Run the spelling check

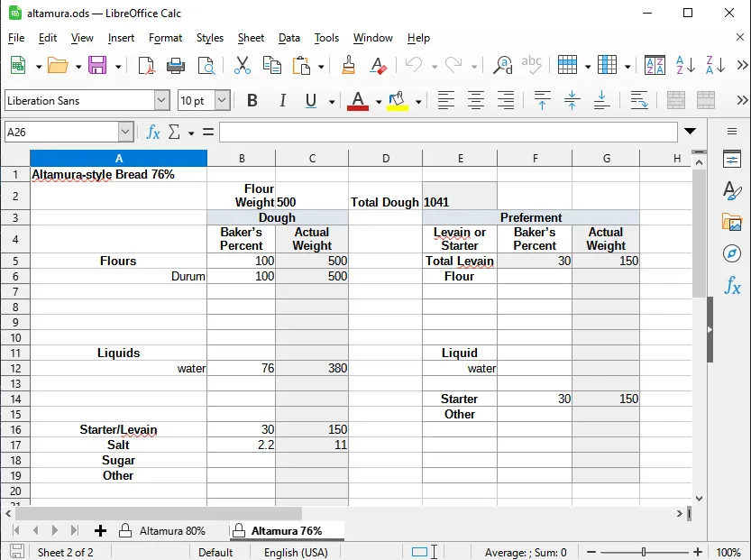532,65
